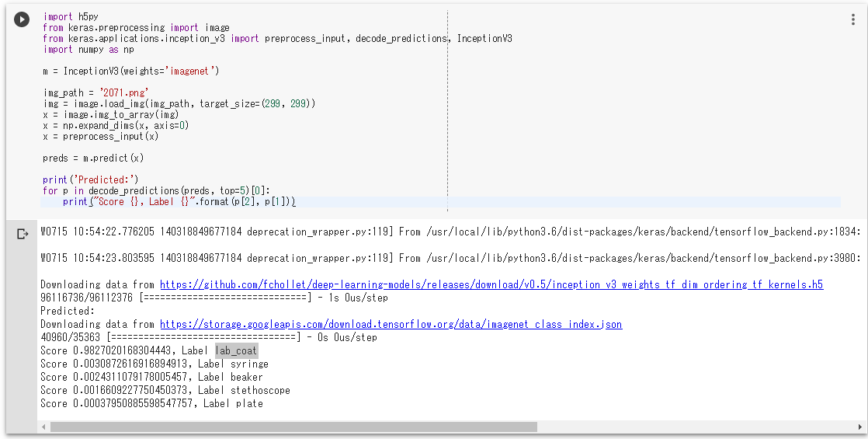Click the 'Label syringe' output text
Image resolution: width=868 pixels, height=439 pixels.
(x=233, y=364)
